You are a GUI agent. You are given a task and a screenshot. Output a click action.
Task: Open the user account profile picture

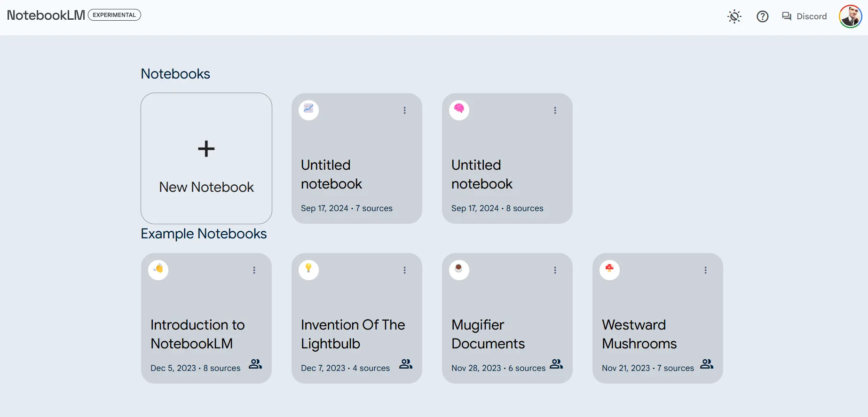(x=850, y=16)
